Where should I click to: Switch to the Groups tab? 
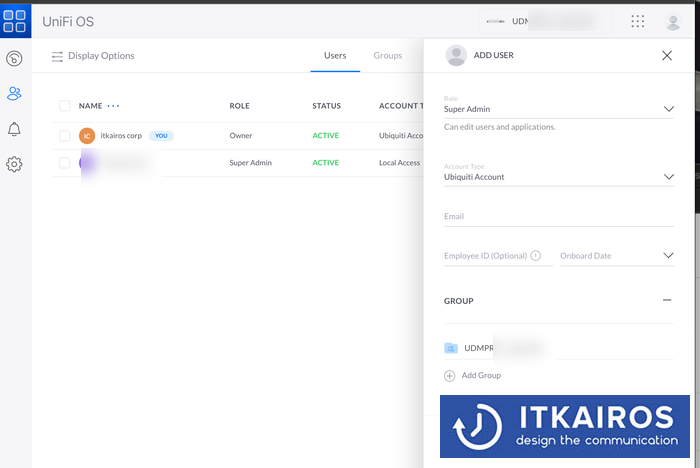click(388, 55)
